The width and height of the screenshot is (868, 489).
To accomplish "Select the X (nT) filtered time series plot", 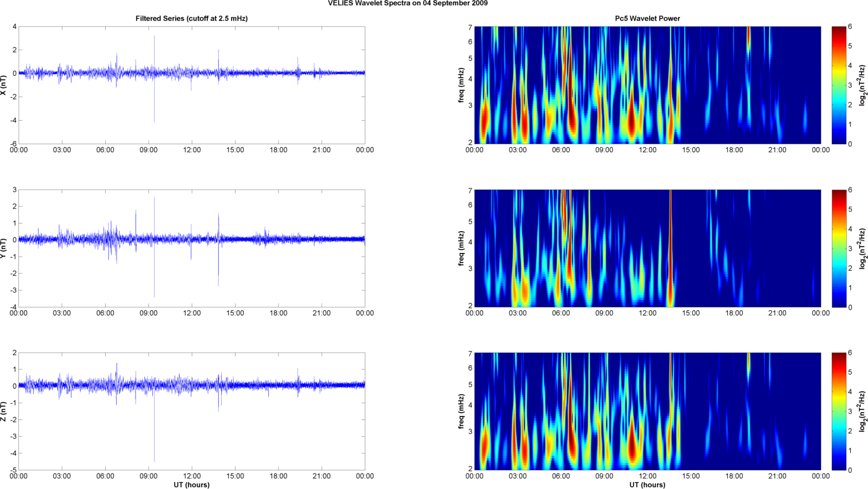I will tap(192, 85).
